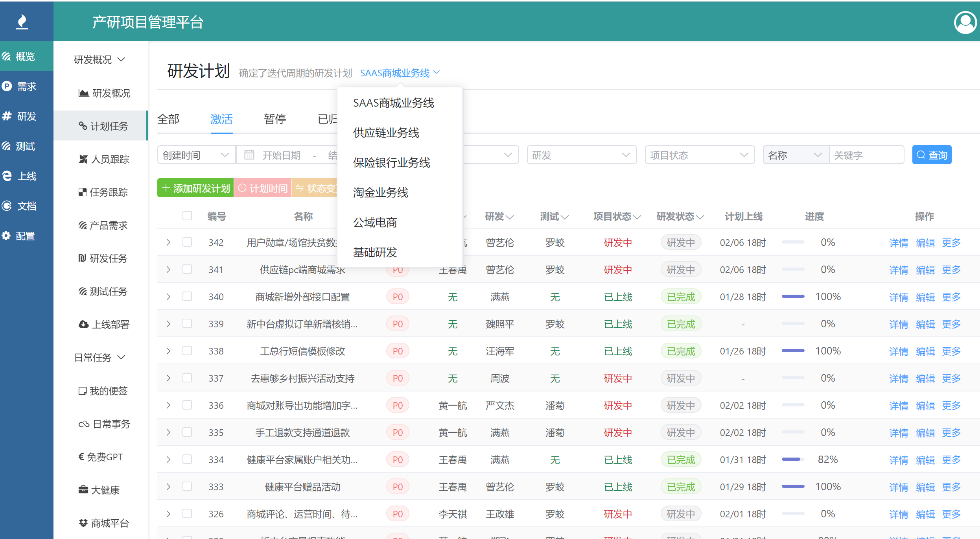980x539 pixels.
Task: Click progress bar of row 334
Action: coord(793,459)
